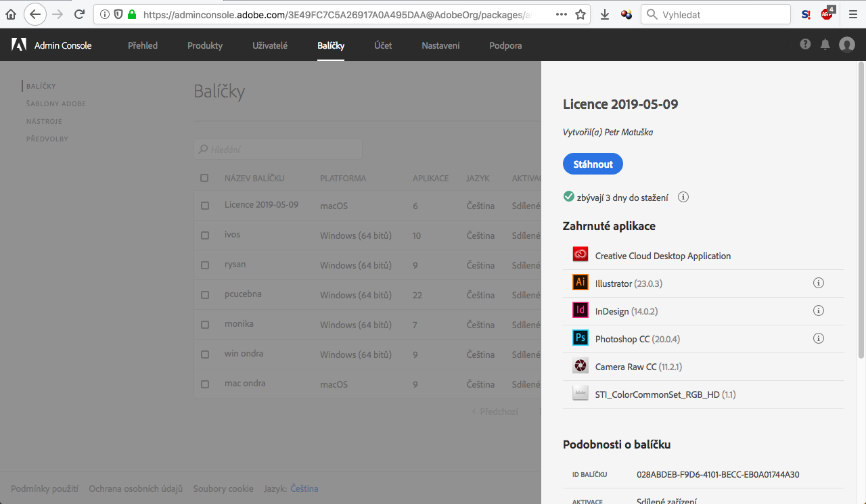Open the page actions three-dot menu
The image size is (866, 504).
[x=561, y=14]
